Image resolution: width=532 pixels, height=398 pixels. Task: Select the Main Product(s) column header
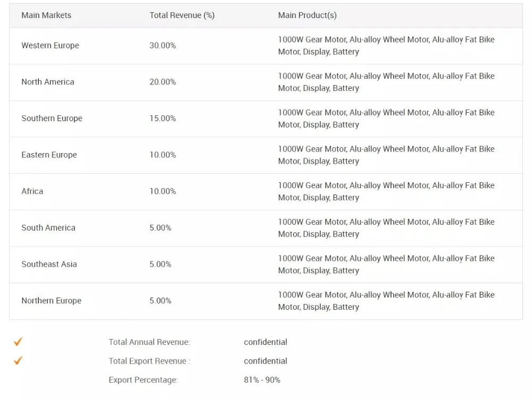click(307, 15)
